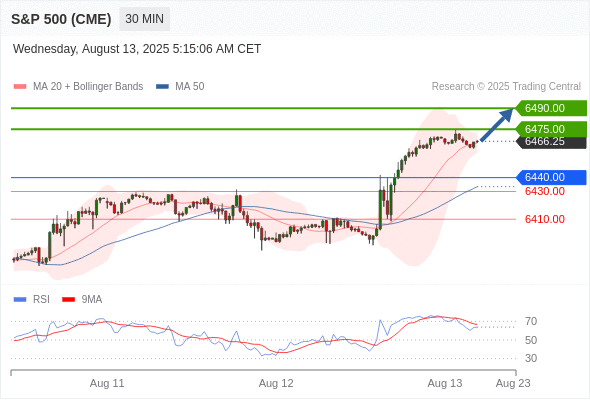This screenshot has height=400, width=590.
Task: Select the MA 20 + Bollinger Bands legend label
Action: pos(88,87)
